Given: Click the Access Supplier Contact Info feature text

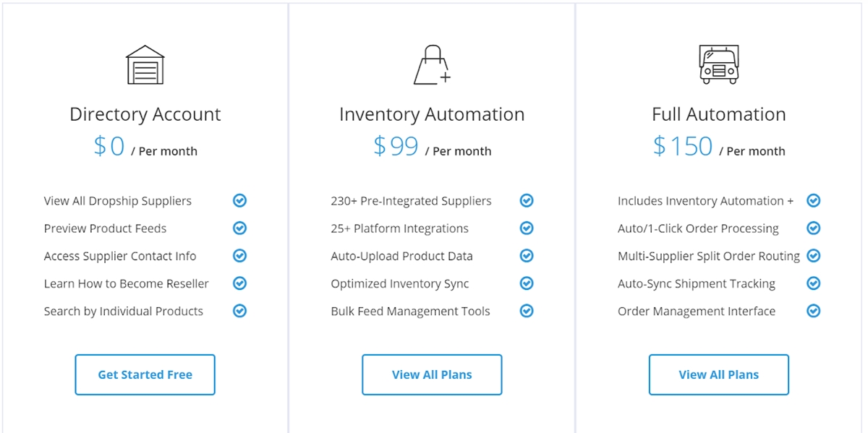Looking at the screenshot, I should [120, 256].
